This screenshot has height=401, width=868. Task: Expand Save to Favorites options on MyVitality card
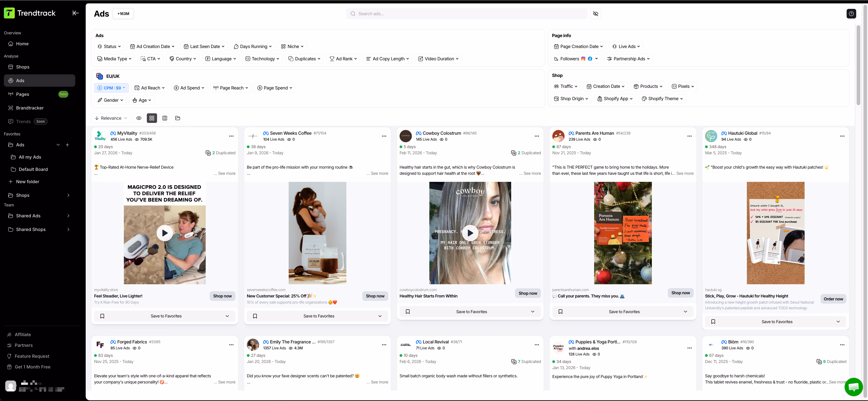[x=228, y=316]
